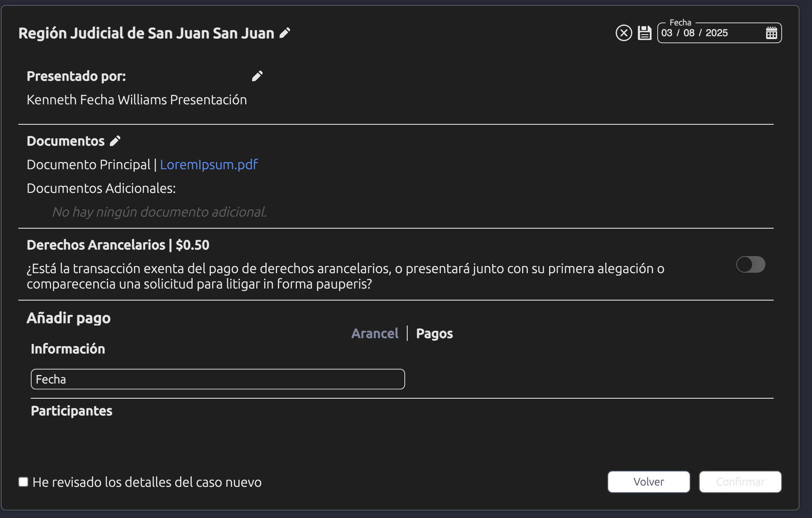Open the LoremIpsum.pdf document link

click(209, 165)
